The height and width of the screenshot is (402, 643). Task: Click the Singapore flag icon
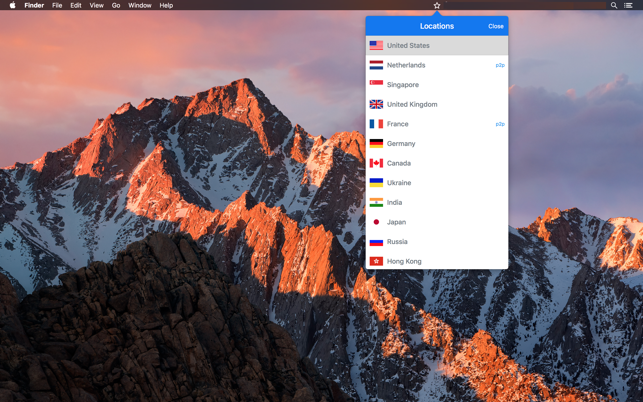376,85
